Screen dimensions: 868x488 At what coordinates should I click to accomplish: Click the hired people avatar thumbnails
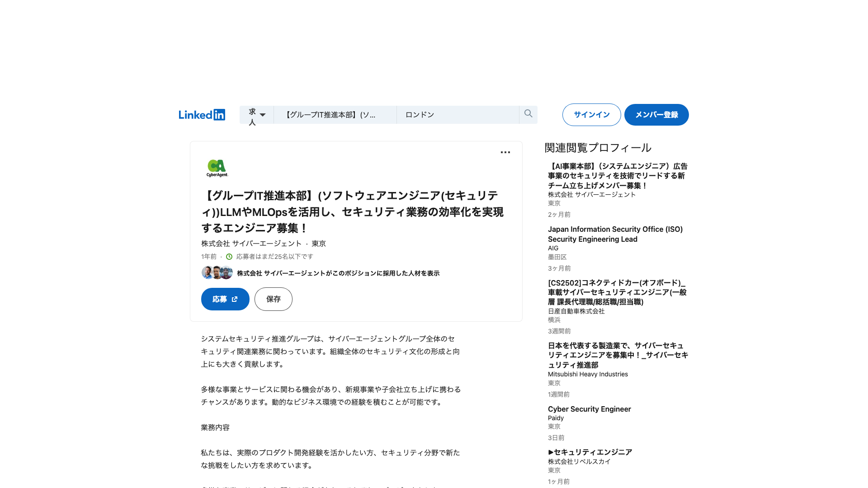[217, 273]
